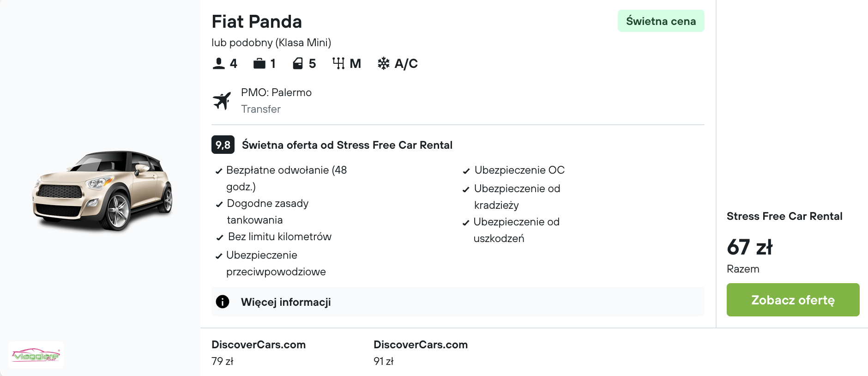
Task: Expand the Stress Free Car Rental offer header
Action: [x=347, y=145]
